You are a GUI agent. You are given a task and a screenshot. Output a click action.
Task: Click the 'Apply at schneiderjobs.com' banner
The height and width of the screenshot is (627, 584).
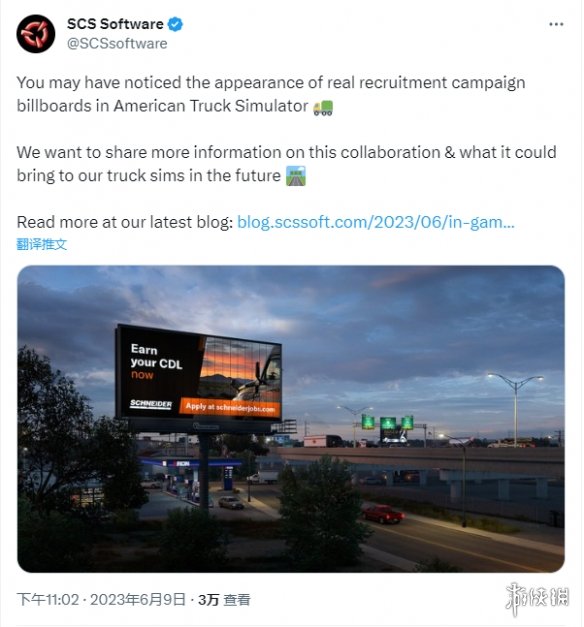click(x=230, y=407)
